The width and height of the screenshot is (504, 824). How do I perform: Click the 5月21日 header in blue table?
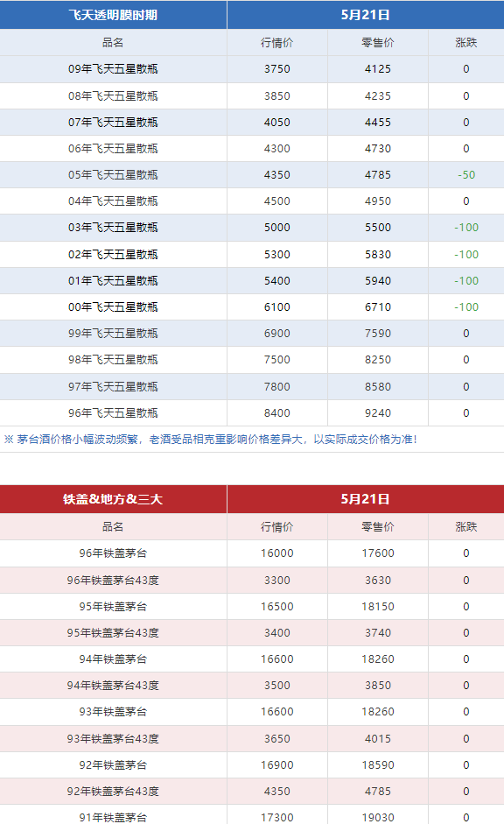[366, 15]
